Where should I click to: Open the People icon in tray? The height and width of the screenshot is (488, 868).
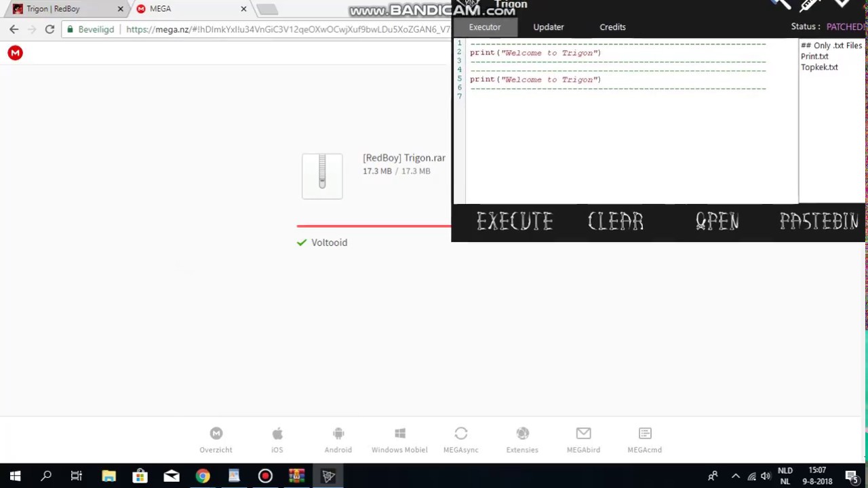tap(713, 476)
